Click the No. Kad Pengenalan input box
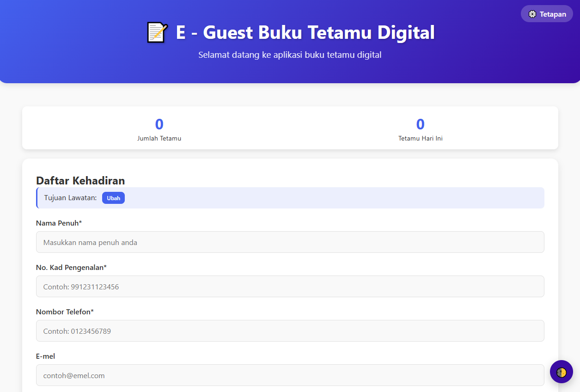Image resolution: width=580 pixels, height=392 pixels. [290, 286]
